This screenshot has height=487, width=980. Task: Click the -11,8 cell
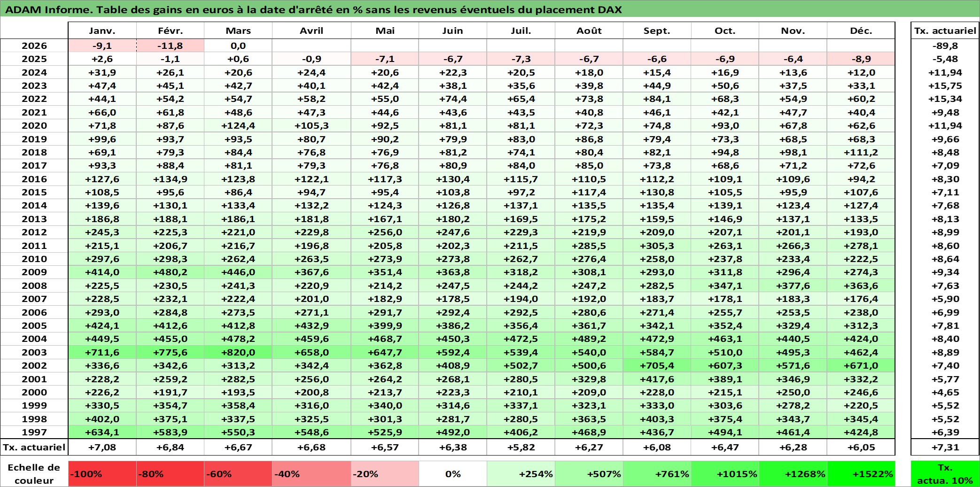(x=170, y=46)
